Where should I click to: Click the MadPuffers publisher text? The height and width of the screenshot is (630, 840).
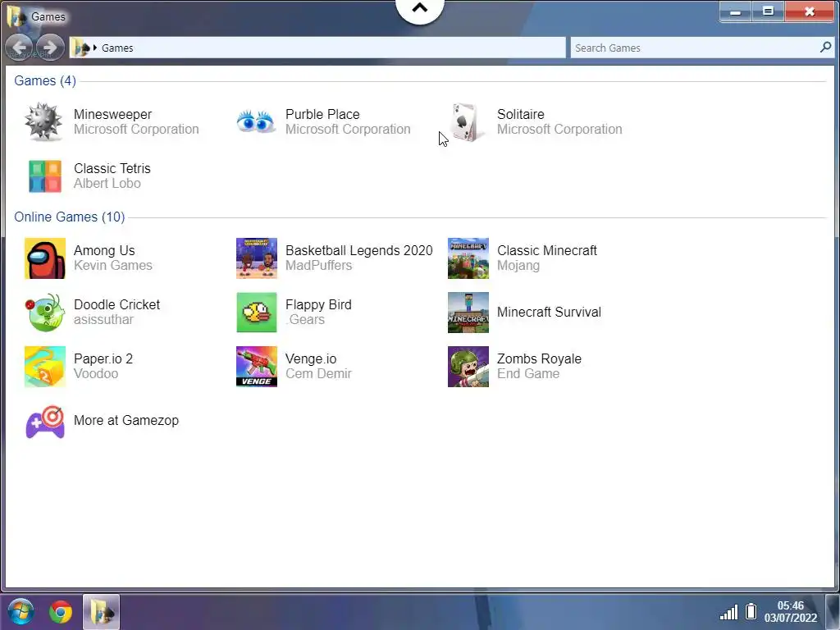tap(319, 265)
